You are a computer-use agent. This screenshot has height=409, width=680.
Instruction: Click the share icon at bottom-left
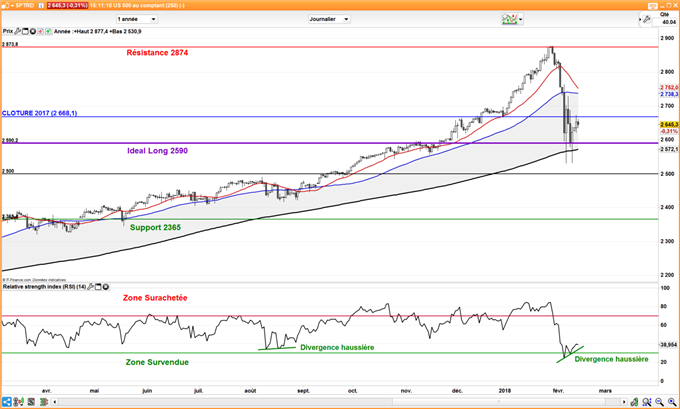point(7,402)
